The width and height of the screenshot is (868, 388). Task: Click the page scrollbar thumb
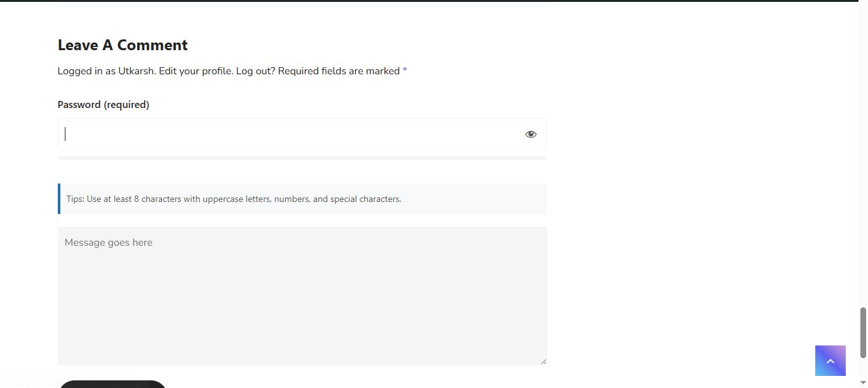863,332
